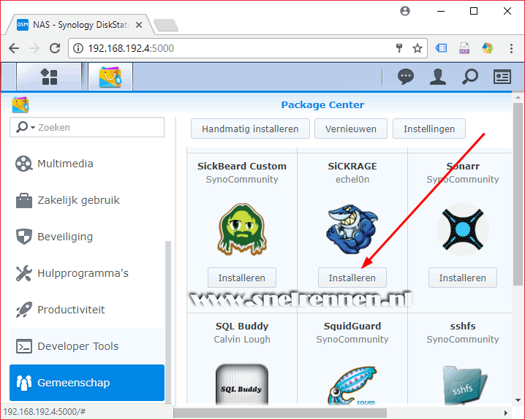This screenshot has width=525, height=420.
Task: Click the SquidGuard squid package icon
Action: pyautogui.click(x=352, y=385)
